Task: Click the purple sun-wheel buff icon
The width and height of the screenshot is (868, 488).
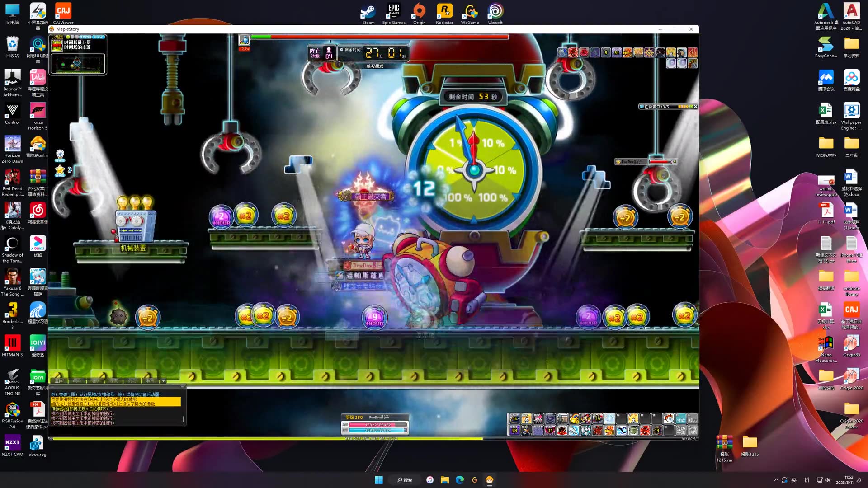Action: pos(649,52)
